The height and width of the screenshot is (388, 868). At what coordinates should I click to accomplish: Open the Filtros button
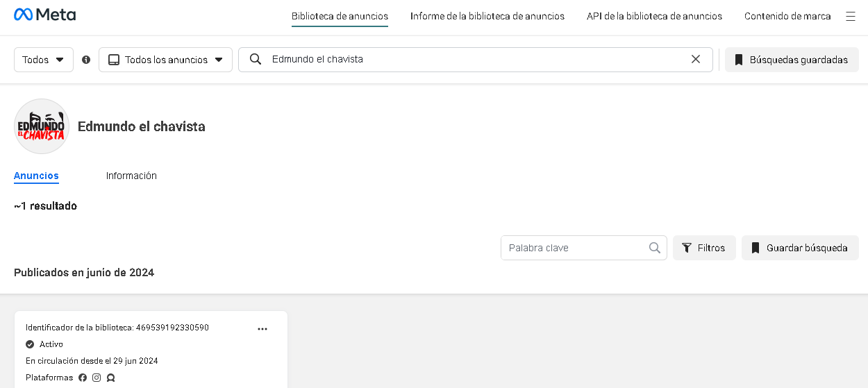click(704, 248)
